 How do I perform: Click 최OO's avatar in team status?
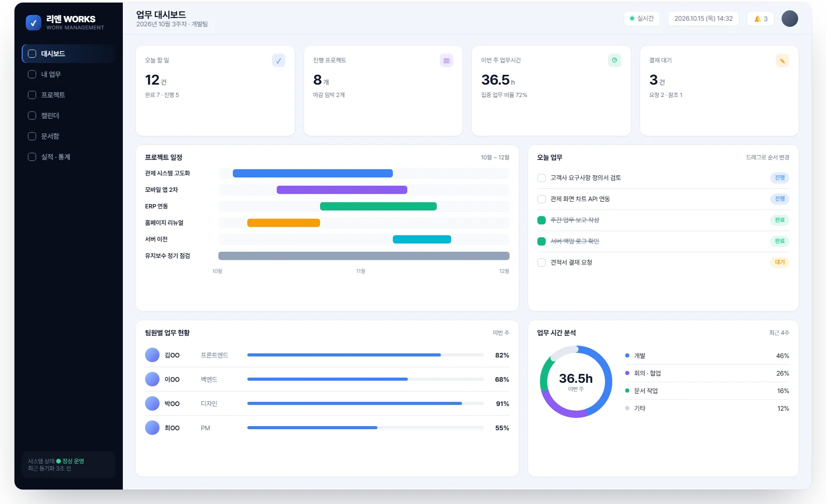pyautogui.click(x=152, y=428)
